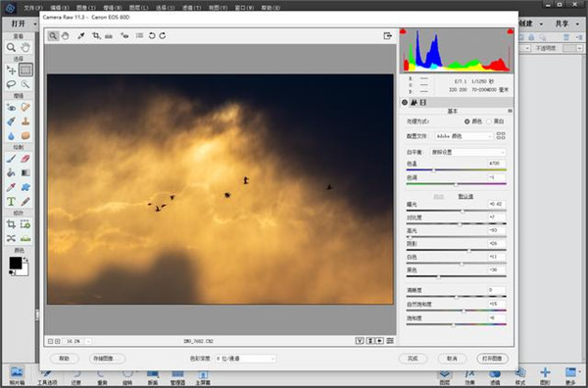Expand the Share (共享) dropdown

(577, 24)
